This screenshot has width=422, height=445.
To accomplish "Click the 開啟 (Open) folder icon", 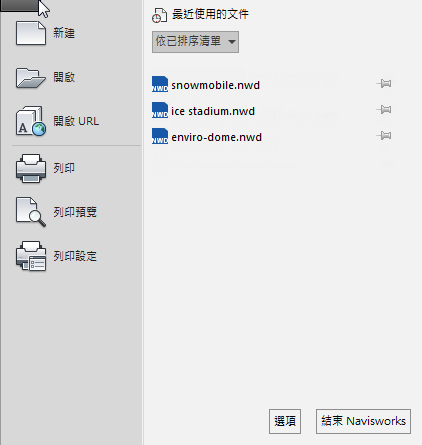I will click(x=31, y=78).
